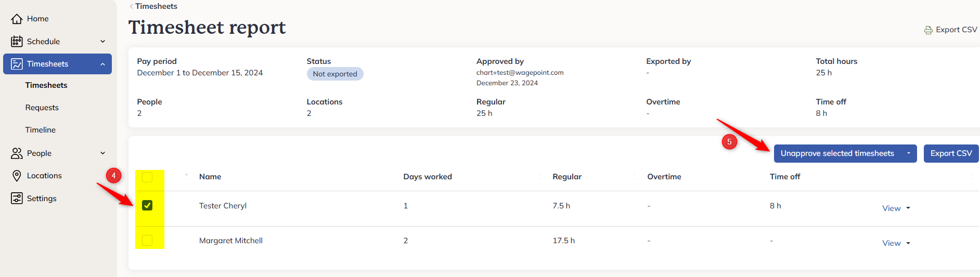
Task: Toggle the select-all checkbox in table header
Action: tap(147, 177)
